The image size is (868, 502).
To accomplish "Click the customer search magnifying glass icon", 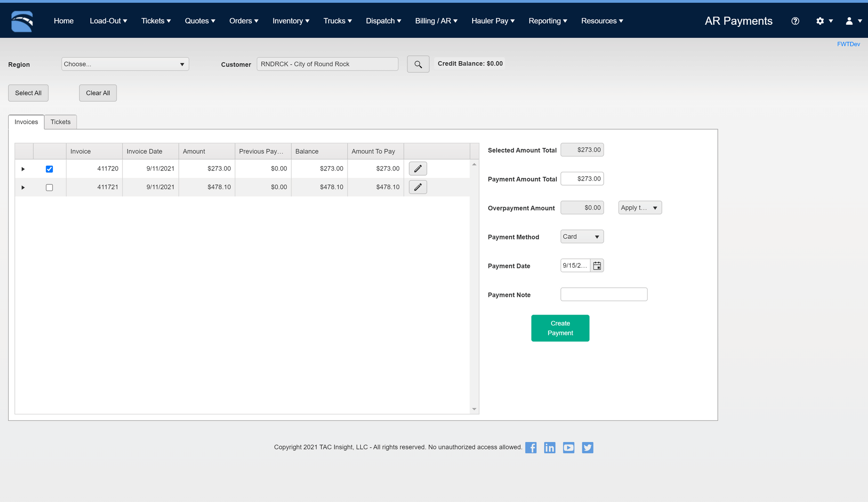I will [418, 64].
